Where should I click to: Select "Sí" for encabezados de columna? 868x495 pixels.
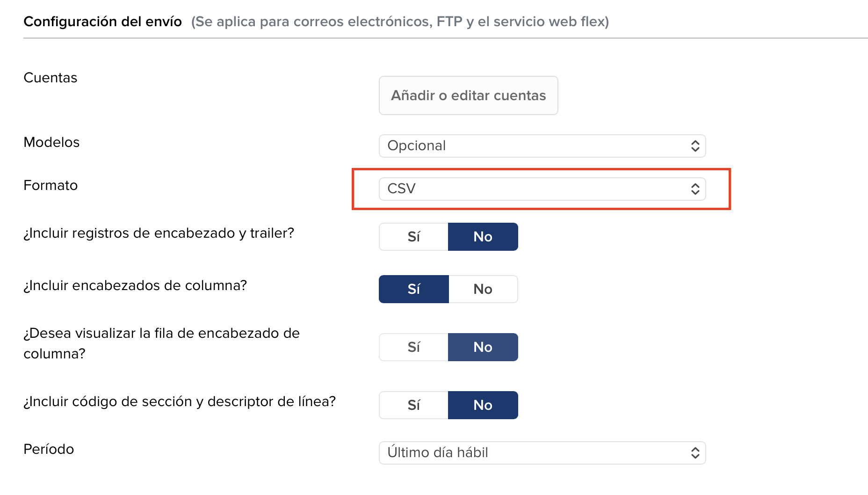413,289
